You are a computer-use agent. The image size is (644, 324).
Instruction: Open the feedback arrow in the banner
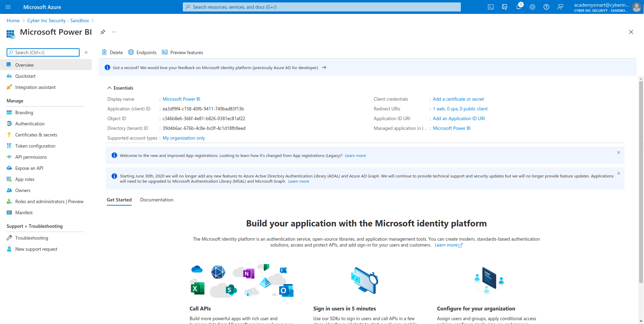324,68
